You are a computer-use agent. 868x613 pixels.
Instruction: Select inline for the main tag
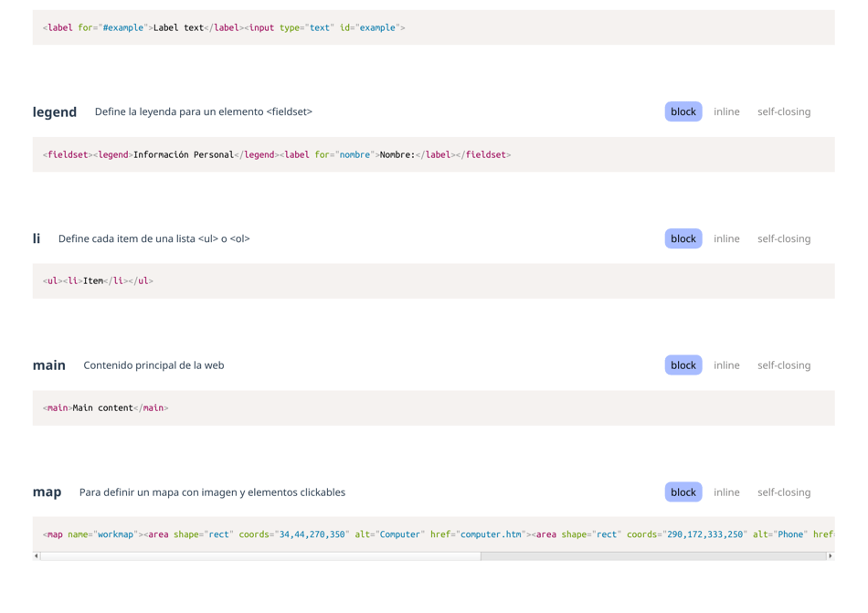tap(726, 365)
